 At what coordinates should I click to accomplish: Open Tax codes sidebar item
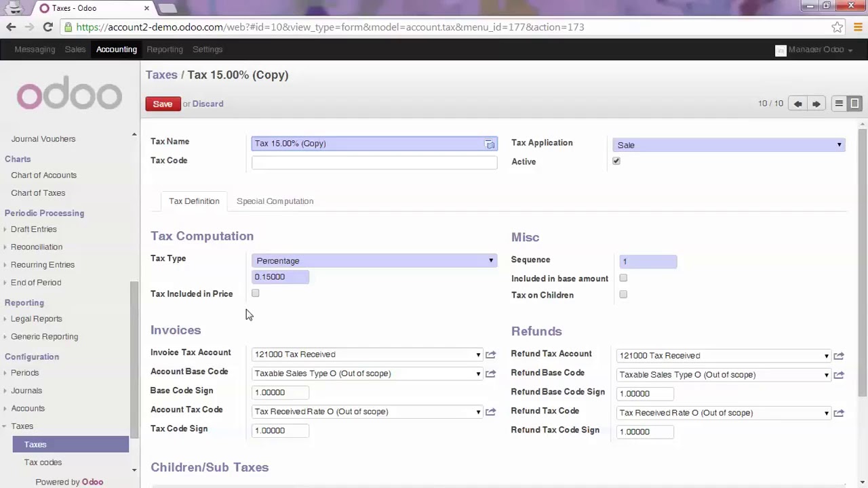pyautogui.click(x=43, y=462)
